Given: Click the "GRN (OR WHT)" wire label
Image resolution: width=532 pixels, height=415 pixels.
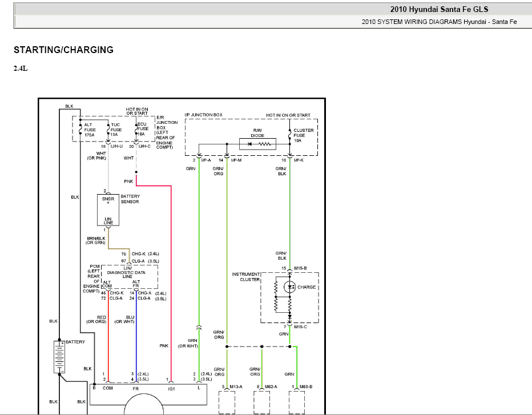Looking at the screenshot, I should pos(188,344).
